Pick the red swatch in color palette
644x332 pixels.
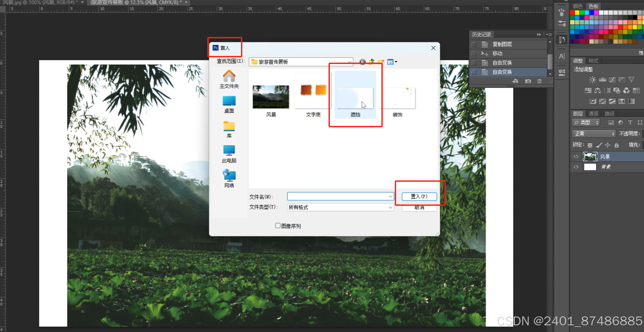pyautogui.click(x=572, y=13)
